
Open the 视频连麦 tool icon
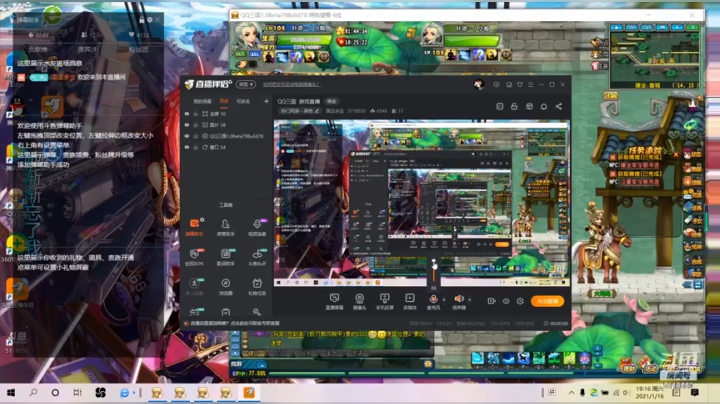[x=257, y=227]
